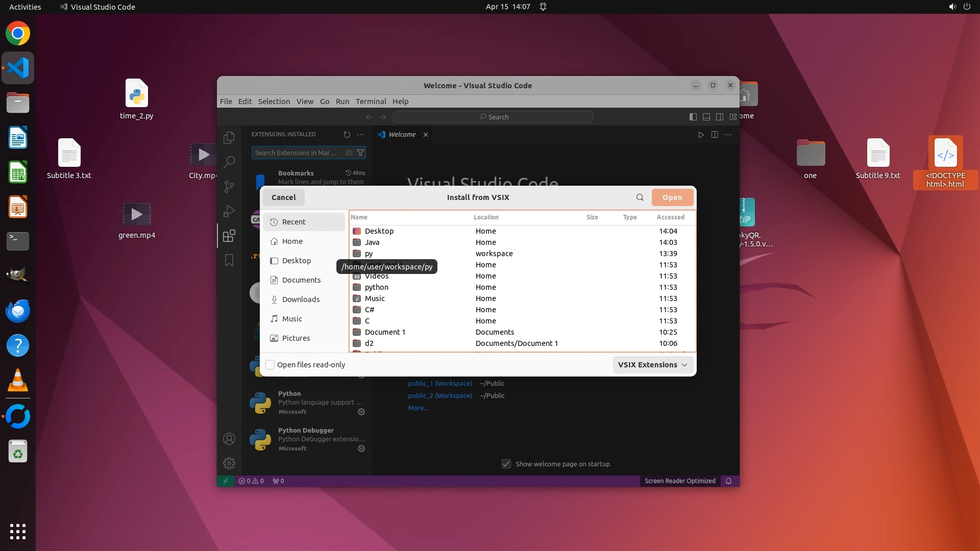Click the Bookmarks icon in activity bar

click(x=229, y=260)
